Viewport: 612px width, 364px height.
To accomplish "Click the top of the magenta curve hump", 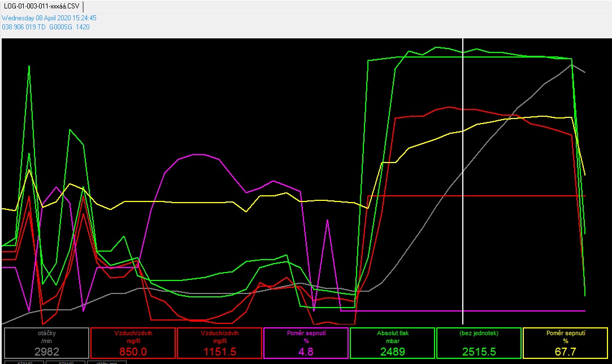I will [199, 154].
